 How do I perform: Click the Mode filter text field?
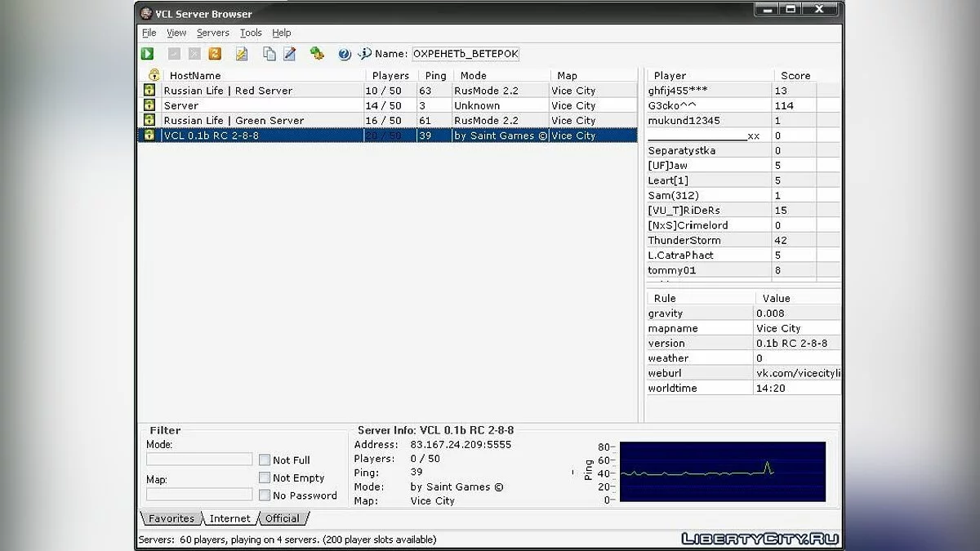[199, 460]
